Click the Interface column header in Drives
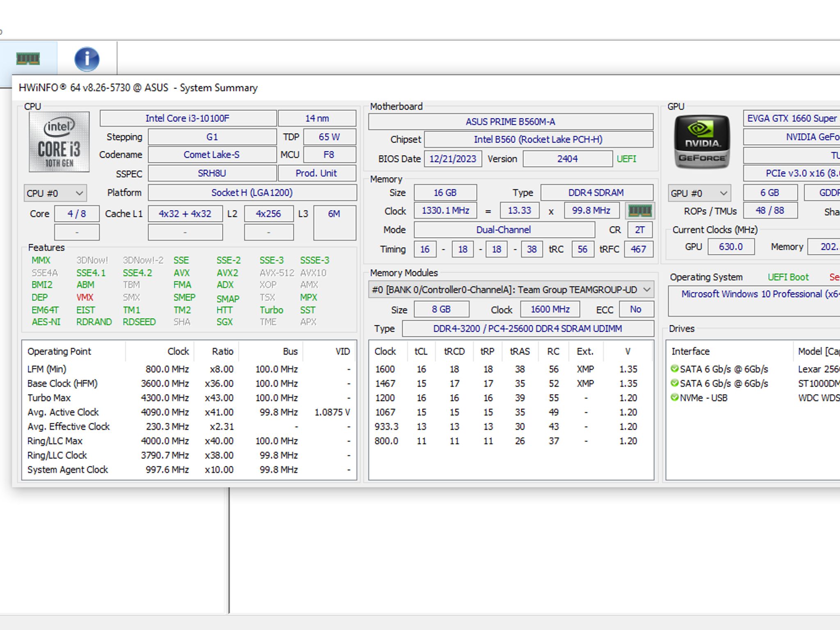The image size is (840, 630). [x=730, y=352]
